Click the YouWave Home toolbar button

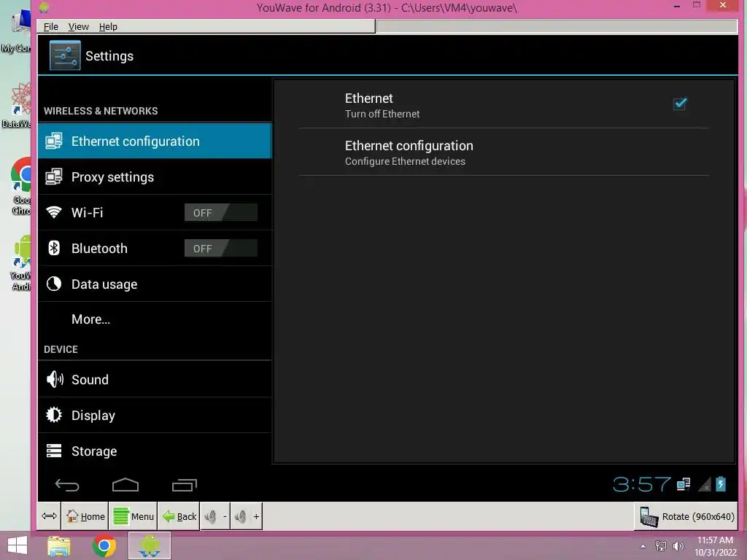coord(85,516)
